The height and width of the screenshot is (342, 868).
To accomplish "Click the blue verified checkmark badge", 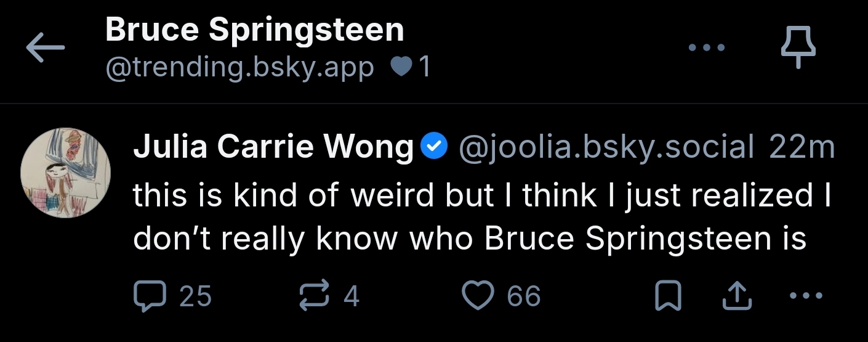I will point(433,147).
